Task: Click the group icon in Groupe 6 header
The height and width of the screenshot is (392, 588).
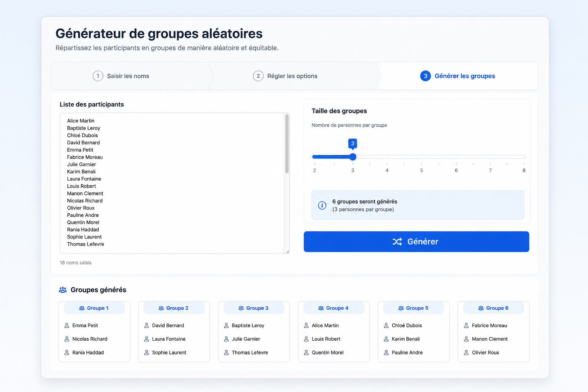Action: point(481,308)
